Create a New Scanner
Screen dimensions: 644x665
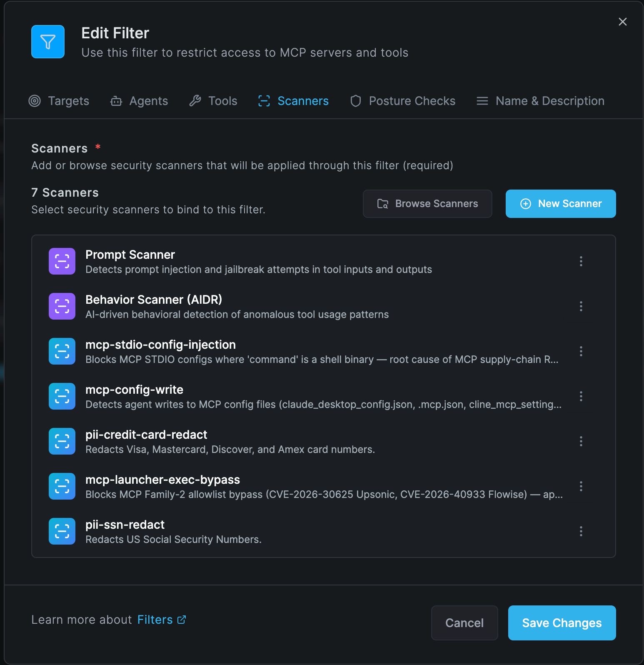point(561,204)
